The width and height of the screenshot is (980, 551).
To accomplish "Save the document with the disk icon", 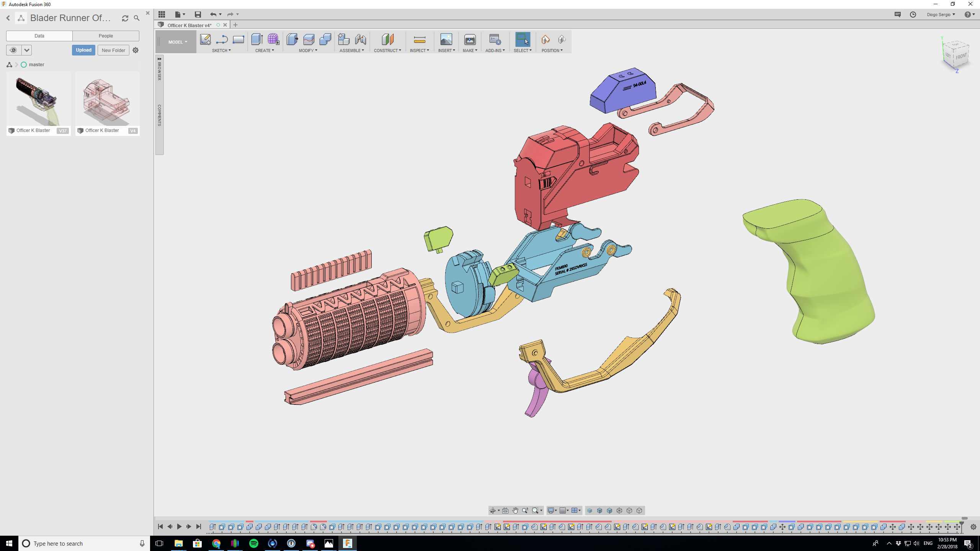I will [x=198, y=15].
